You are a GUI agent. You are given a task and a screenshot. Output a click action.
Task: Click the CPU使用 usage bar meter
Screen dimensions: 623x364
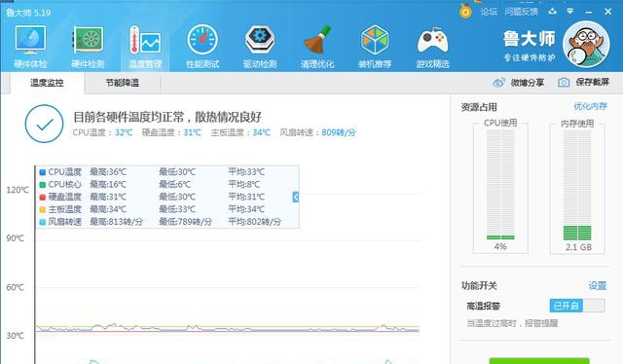point(500,185)
